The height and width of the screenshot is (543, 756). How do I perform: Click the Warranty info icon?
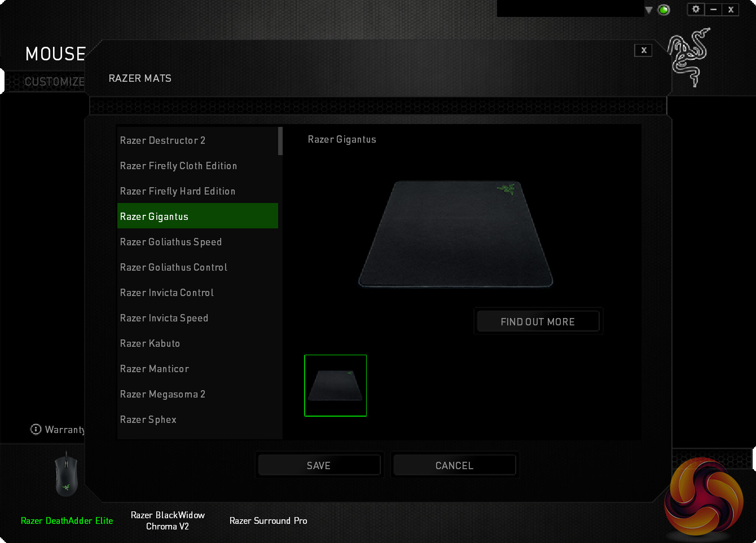click(x=36, y=429)
